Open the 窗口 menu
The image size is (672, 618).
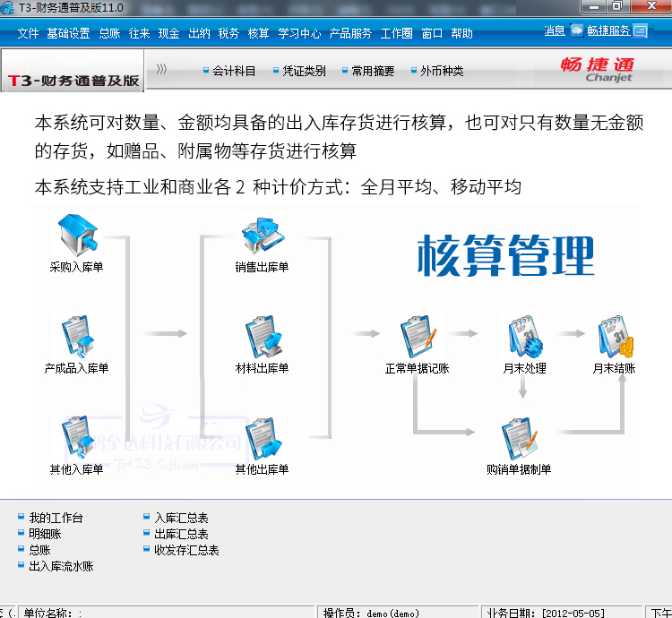coord(432,33)
